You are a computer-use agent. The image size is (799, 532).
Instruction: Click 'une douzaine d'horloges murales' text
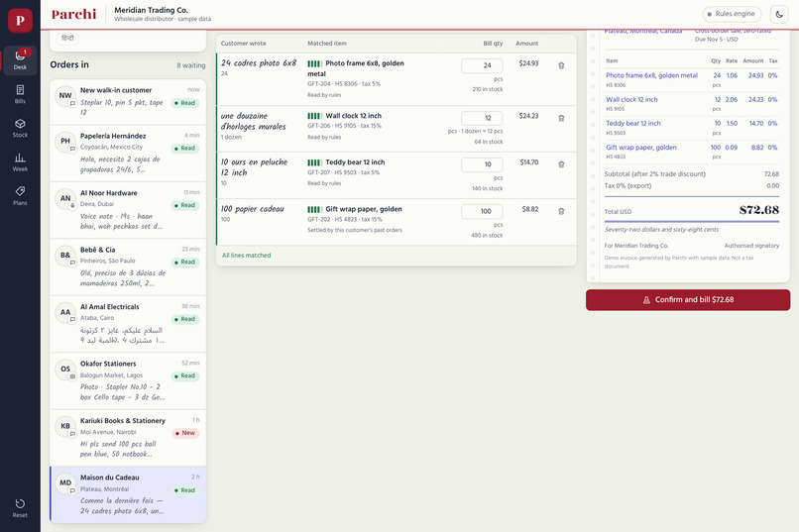(253, 121)
